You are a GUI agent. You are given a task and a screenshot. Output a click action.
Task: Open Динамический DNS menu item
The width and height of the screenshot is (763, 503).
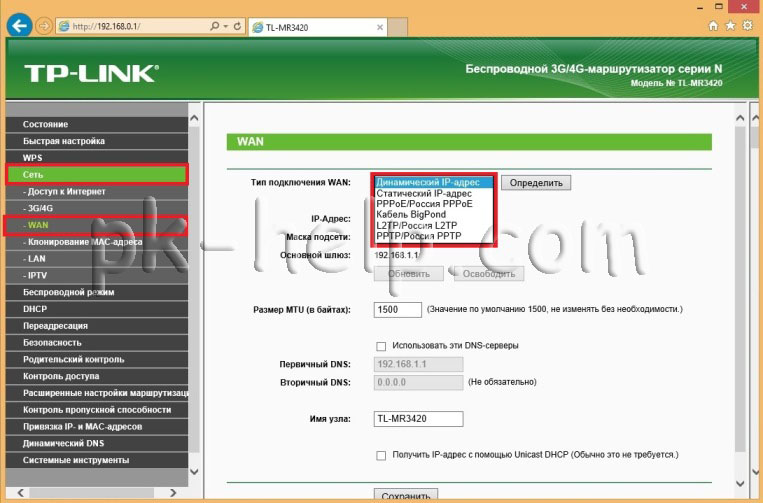(x=97, y=443)
